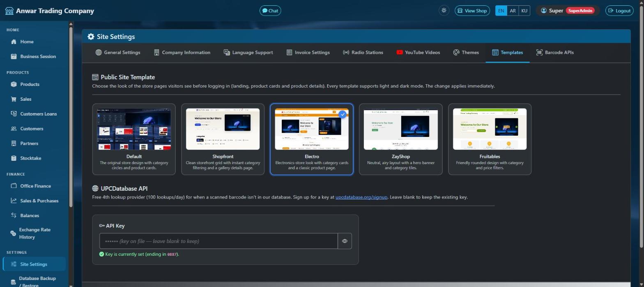Open View Shop

pyautogui.click(x=472, y=11)
